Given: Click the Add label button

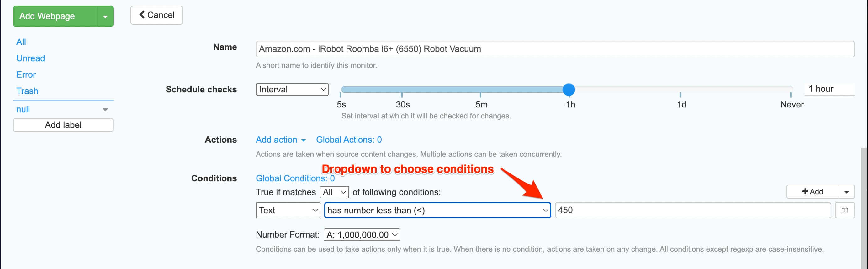Looking at the screenshot, I should coord(63,125).
